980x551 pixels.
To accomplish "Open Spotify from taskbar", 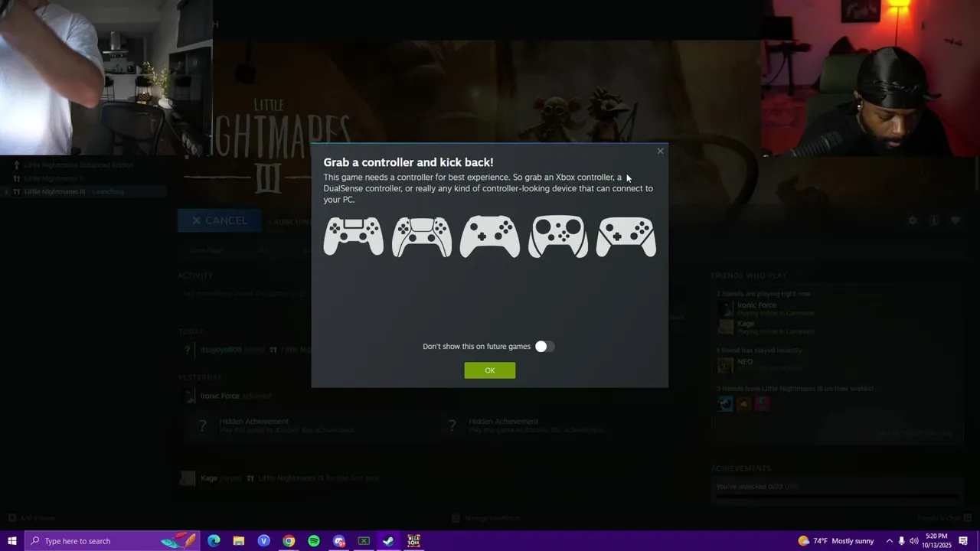I will tap(314, 541).
